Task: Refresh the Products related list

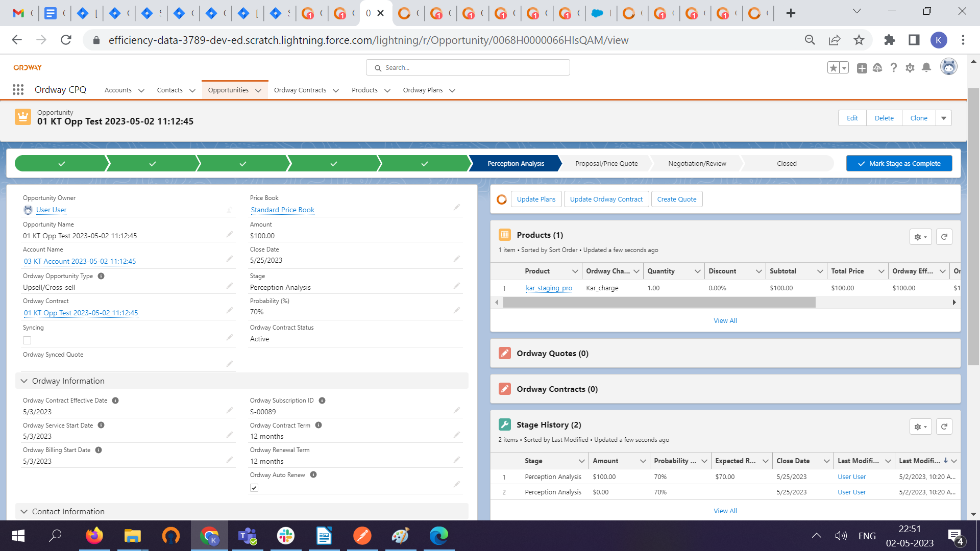Action: (944, 237)
